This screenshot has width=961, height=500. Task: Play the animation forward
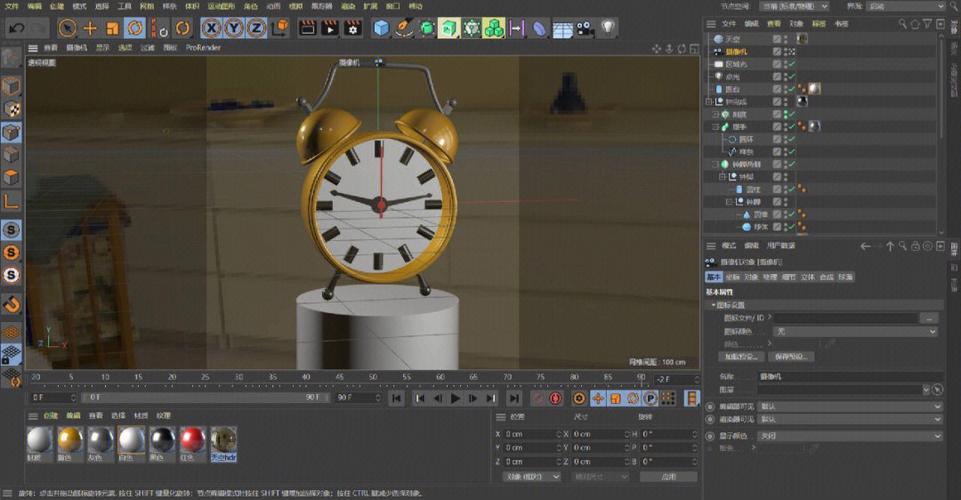pyautogui.click(x=455, y=398)
